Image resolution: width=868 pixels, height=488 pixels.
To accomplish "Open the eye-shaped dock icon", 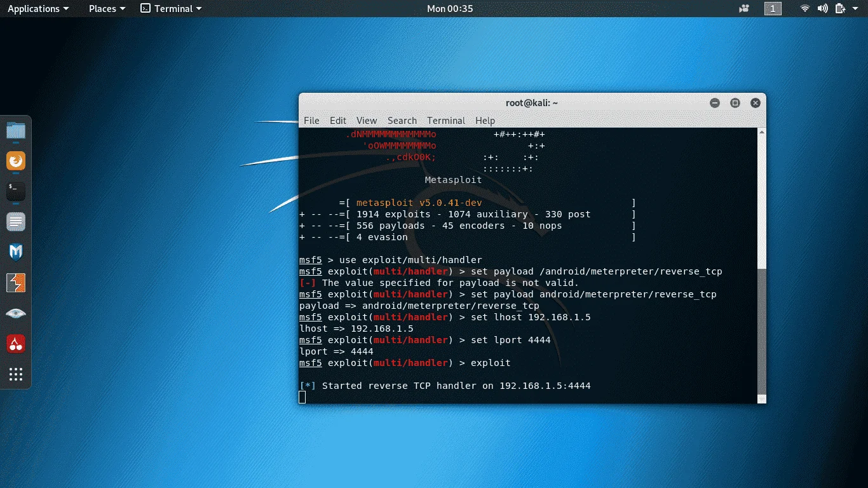I will (16, 313).
